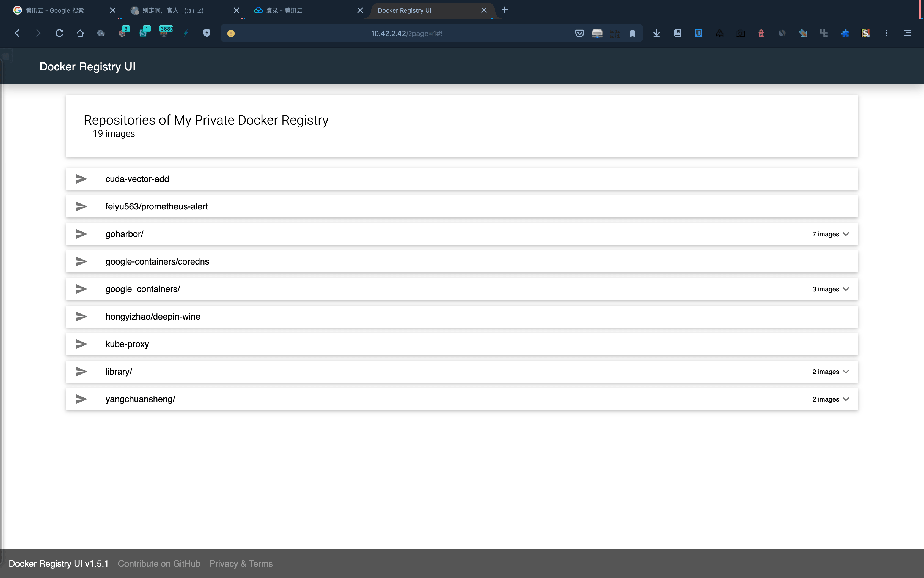Click the arrow icon beside kube-proxy

[x=81, y=344]
